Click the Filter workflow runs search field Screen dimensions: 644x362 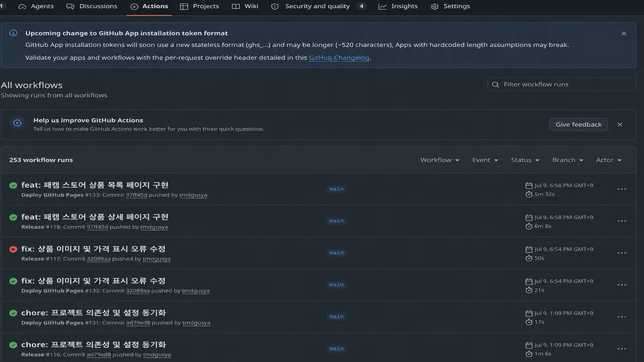click(561, 84)
